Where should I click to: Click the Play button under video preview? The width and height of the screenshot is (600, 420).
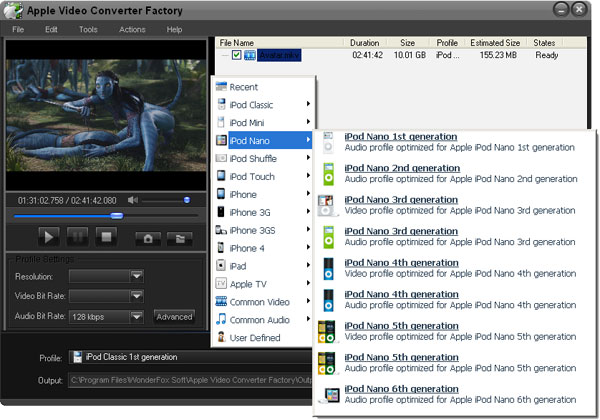[49, 237]
